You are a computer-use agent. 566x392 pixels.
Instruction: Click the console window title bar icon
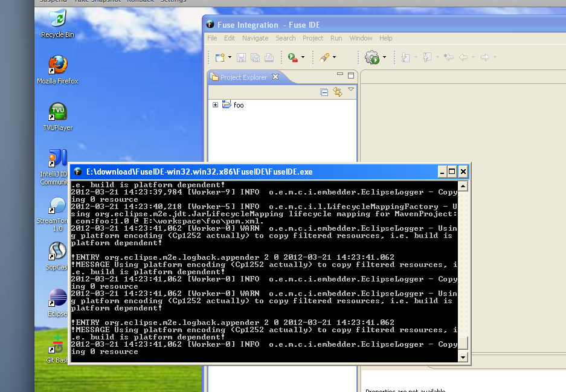(77, 172)
